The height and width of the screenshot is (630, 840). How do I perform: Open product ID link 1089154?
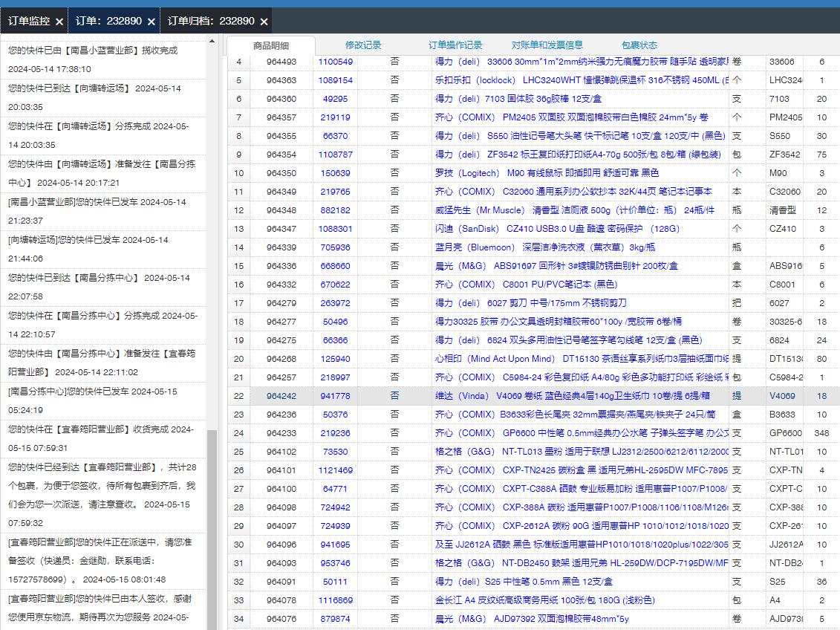pos(336,80)
